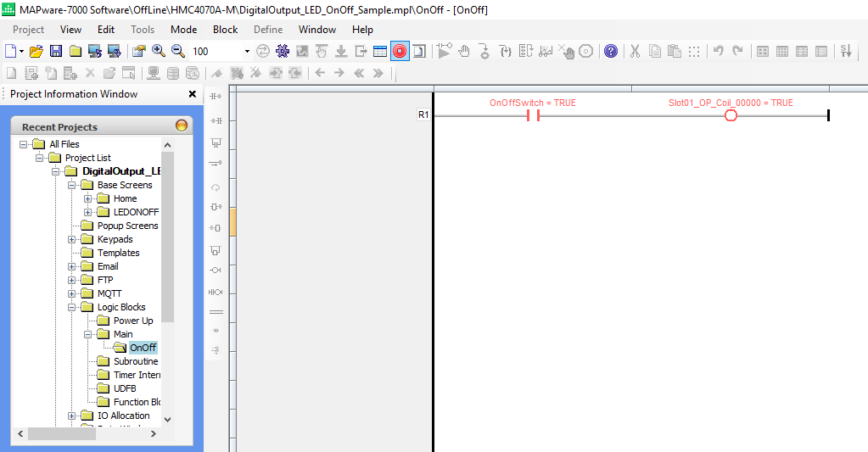Viewport: 868px width, 452px height.
Task: Open the Window menu
Action: tap(317, 30)
